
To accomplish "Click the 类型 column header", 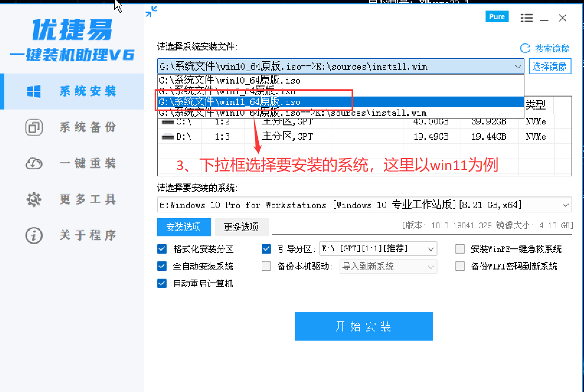I will 535,104.
